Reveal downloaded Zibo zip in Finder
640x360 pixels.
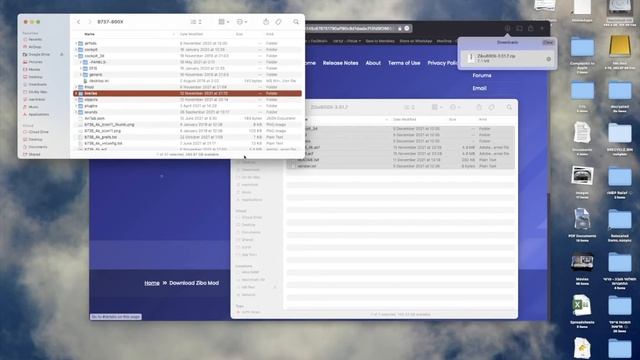coord(549,59)
